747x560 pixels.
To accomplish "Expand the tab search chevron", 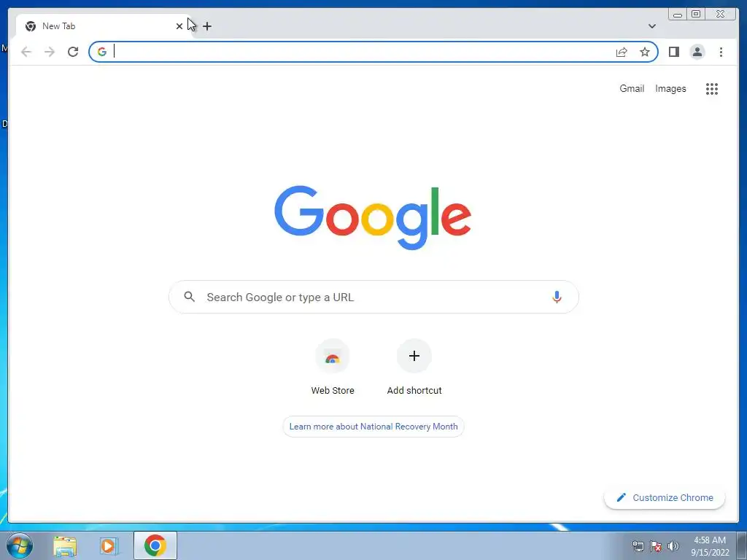I will 652,26.
